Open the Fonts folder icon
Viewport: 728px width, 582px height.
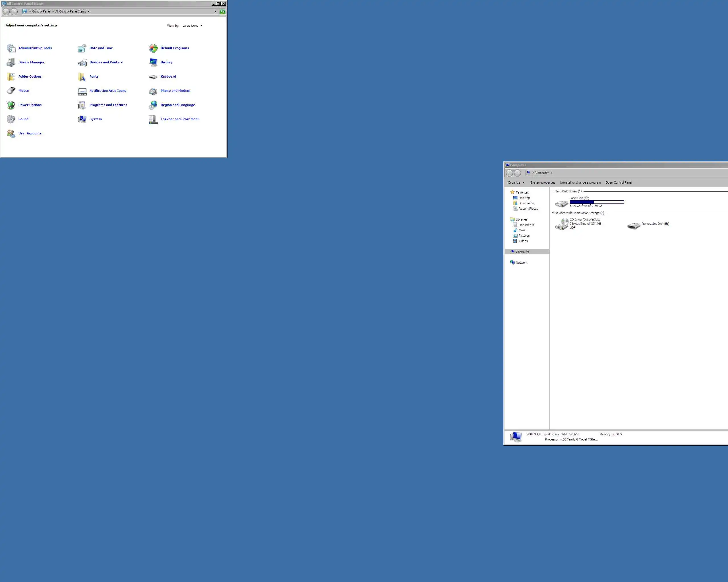82,77
